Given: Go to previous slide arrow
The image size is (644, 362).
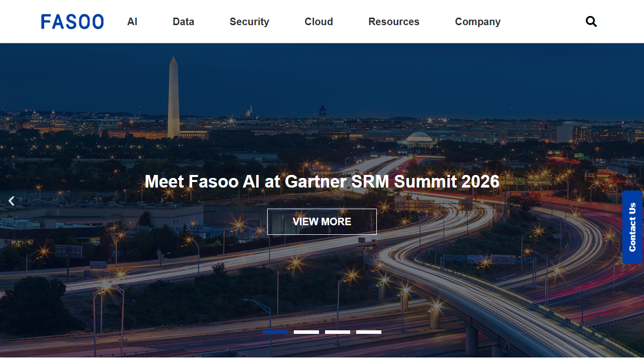Looking at the screenshot, I should coord(12,201).
